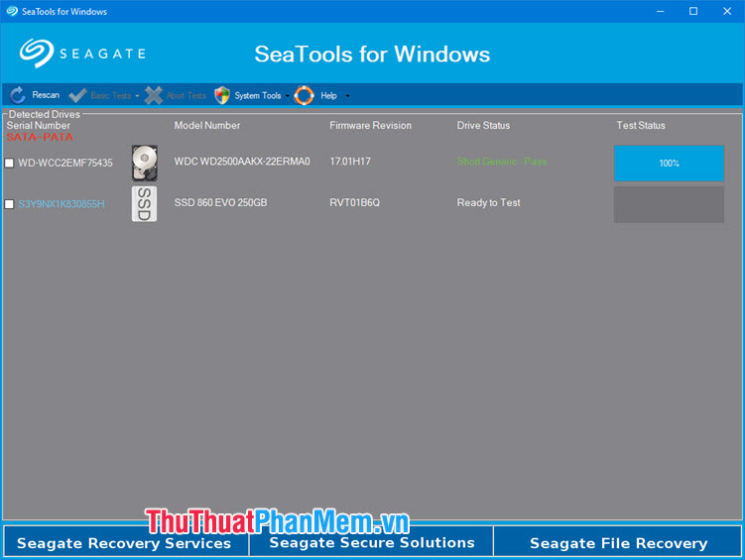Select serial number S3Y9NX1K830855H
The height and width of the screenshot is (560, 745).
point(62,204)
